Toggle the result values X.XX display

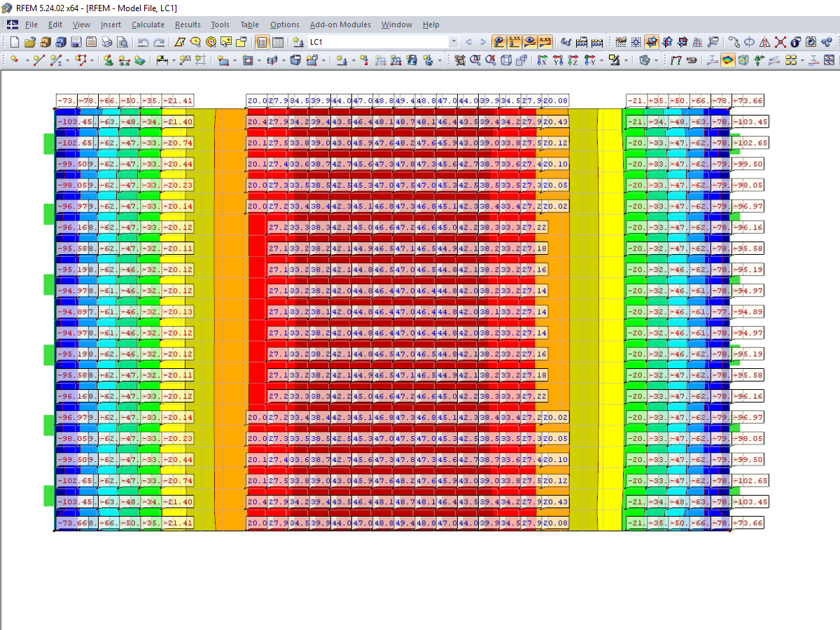[513, 42]
